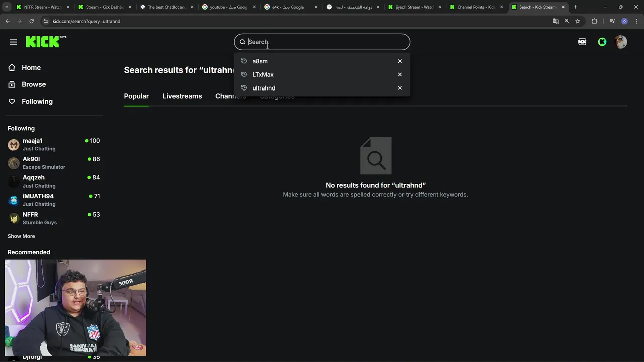Open Aqqzeh channel in Following list
644x362 pixels.
point(54,182)
